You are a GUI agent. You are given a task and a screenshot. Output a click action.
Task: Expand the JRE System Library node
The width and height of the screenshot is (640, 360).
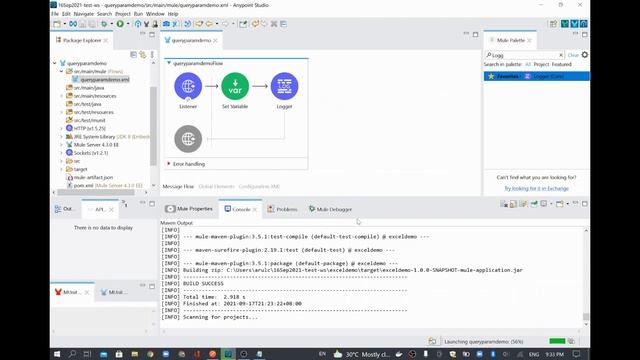pyautogui.click(x=62, y=137)
